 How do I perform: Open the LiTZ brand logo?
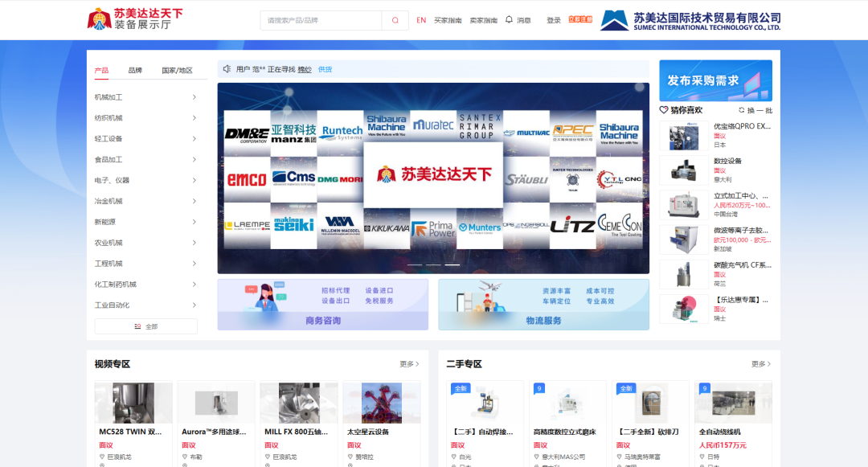[572, 225]
